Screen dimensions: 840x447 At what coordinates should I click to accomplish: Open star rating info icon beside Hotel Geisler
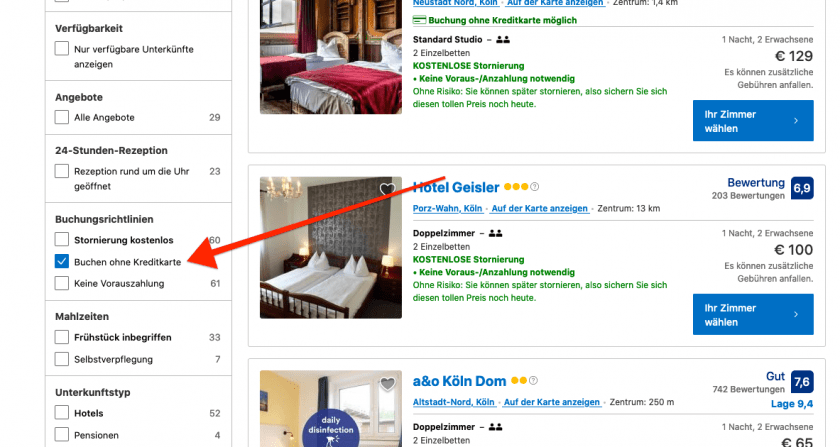pyautogui.click(x=534, y=187)
